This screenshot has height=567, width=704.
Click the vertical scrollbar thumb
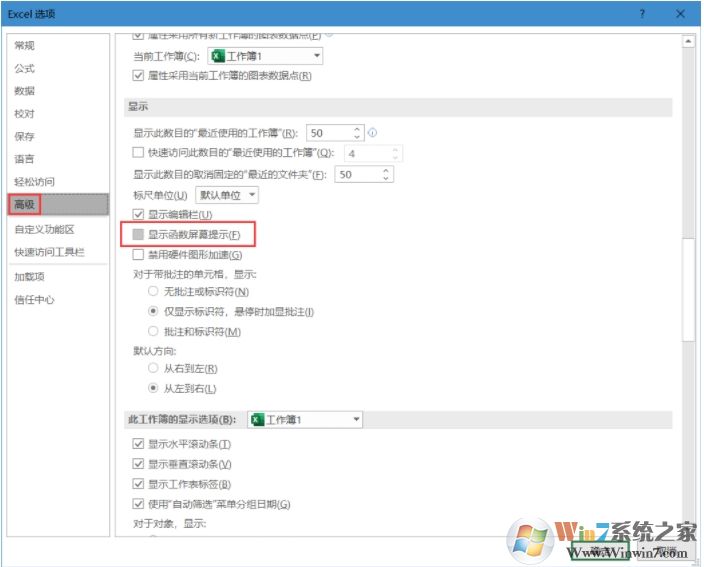coord(688,290)
